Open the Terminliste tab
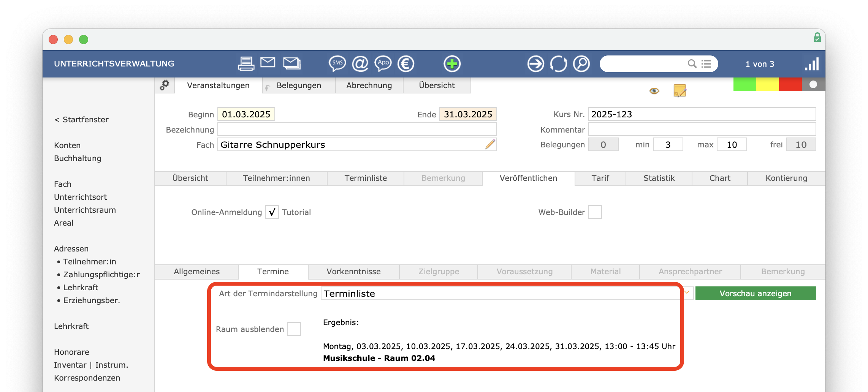 [366, 178]
